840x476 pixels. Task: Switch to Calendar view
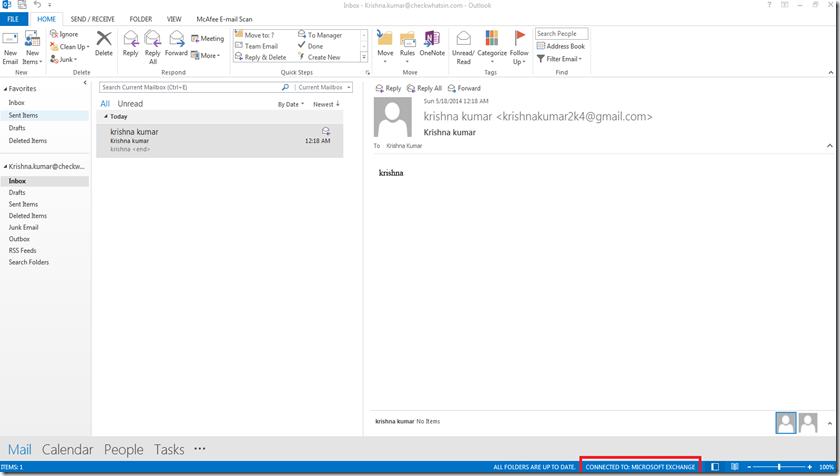[68, 449]
